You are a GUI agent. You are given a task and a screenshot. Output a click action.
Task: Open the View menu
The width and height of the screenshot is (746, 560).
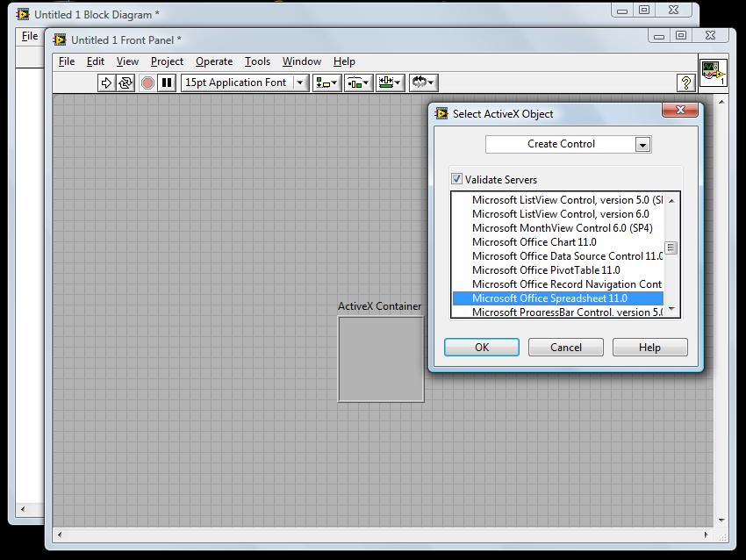[127, 61]
